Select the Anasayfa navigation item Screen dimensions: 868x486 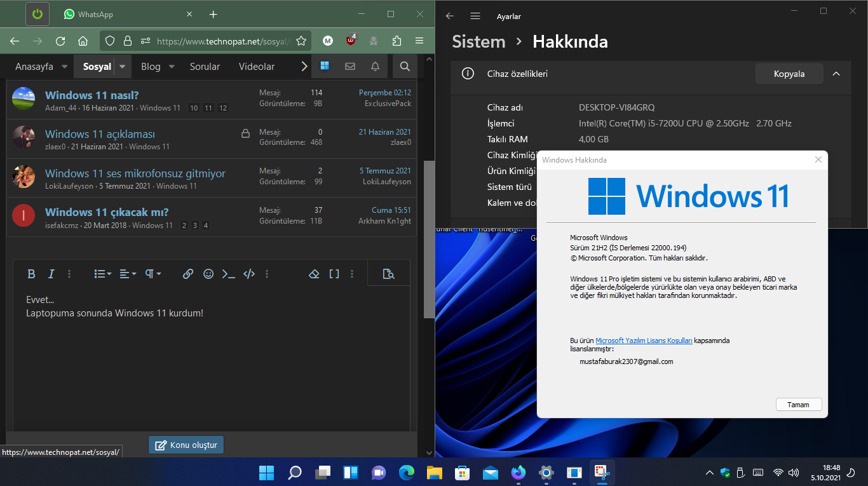(x=34, y=67)
